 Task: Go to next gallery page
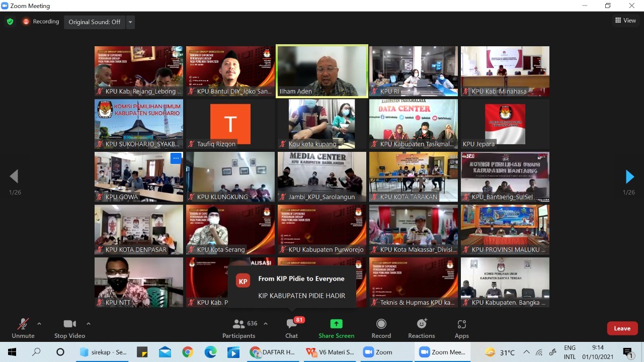click(629, 176)
